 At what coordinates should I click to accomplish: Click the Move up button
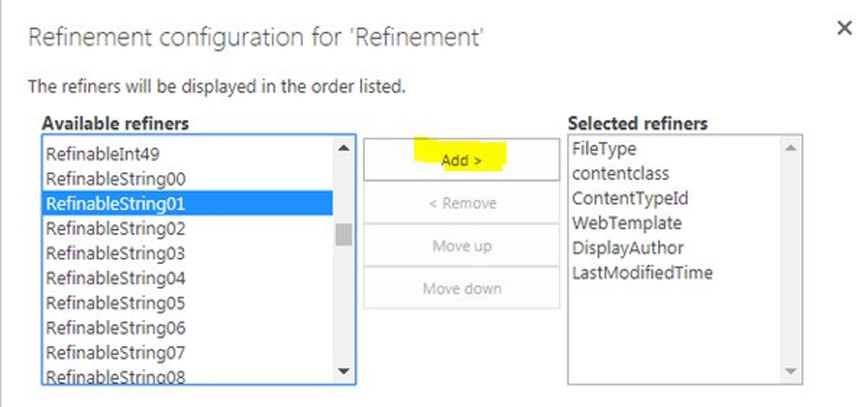(x=462, y=246)
